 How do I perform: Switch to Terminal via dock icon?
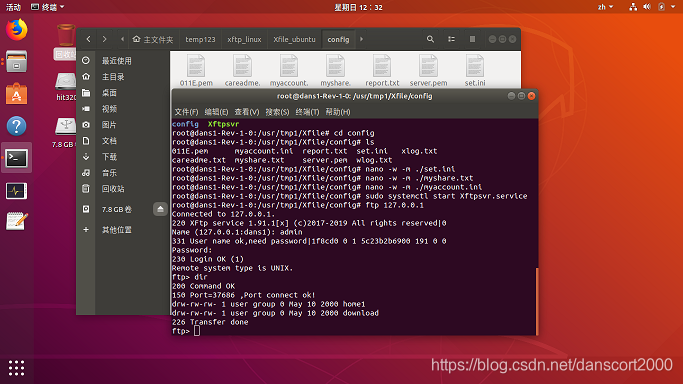pyautogui.click(x=17, y=158)
